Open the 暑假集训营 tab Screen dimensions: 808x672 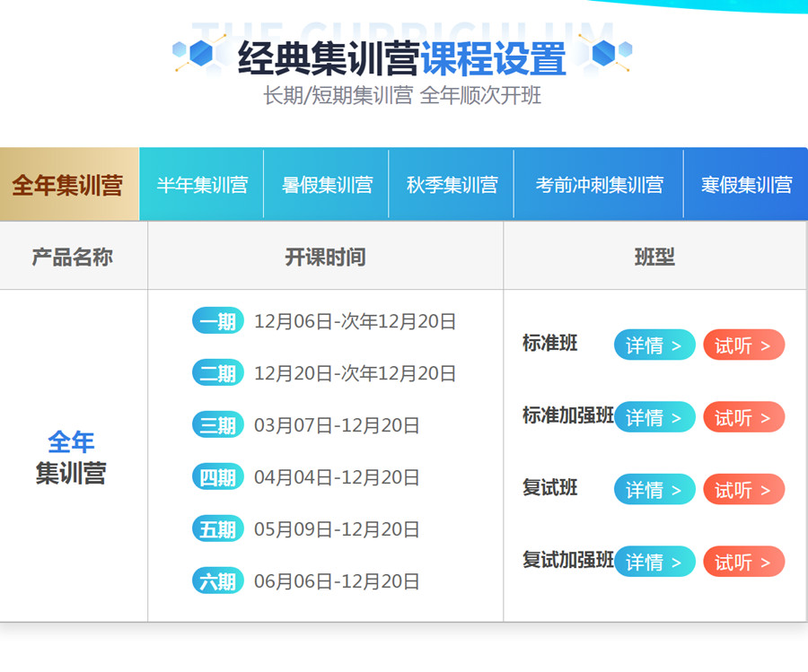click(x=327, y=185)
